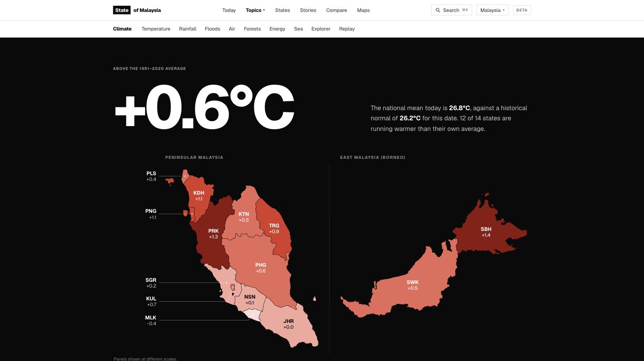The width and height of the screenshot is (644, 361).
Task: Open the Compare page
Action: 337,10
